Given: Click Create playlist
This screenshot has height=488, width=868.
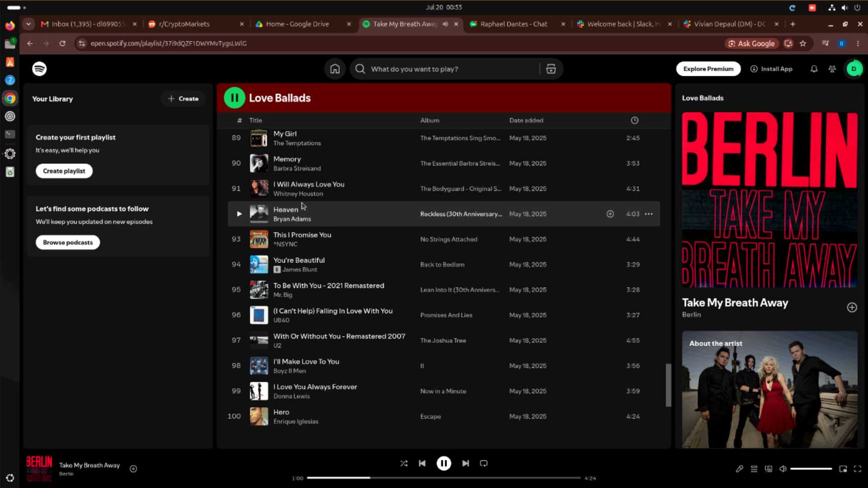Looking at the screenshot, I should point(64,171).
